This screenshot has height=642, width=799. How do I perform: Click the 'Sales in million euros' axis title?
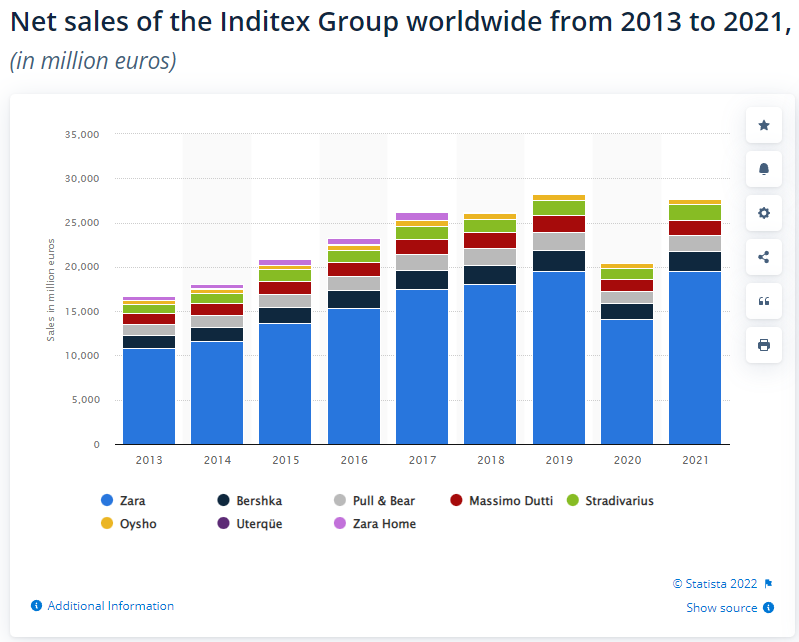[50, 289]
